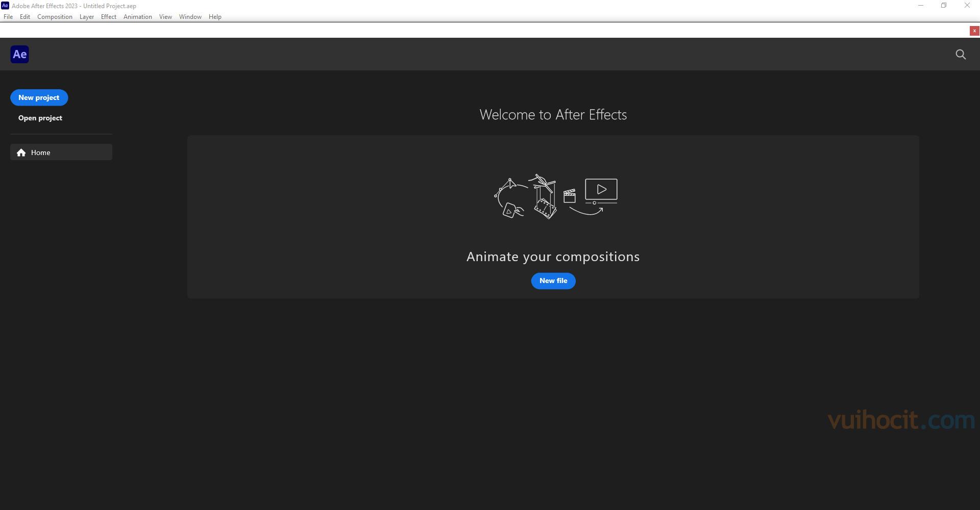Viewport: 980px width, 510px height.
Task: Open the Help menu
Action: 215,17
